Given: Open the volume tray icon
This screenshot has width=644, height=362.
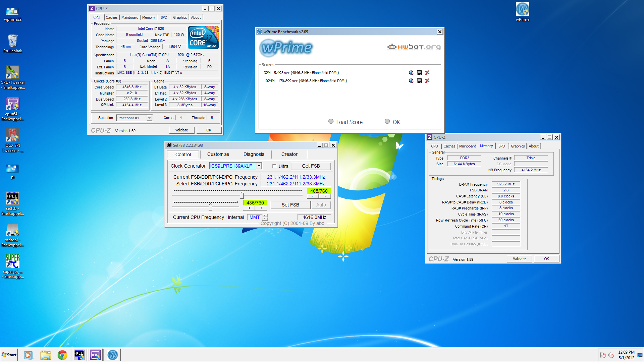Looking at the screenshot, I should [x=611, y=355].
